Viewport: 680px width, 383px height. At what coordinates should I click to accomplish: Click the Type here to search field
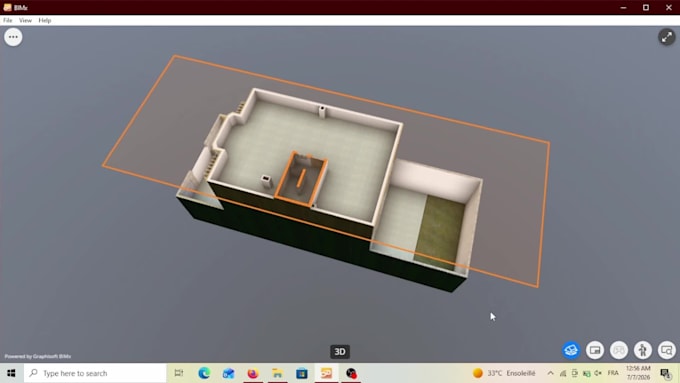tap(95, 373)
